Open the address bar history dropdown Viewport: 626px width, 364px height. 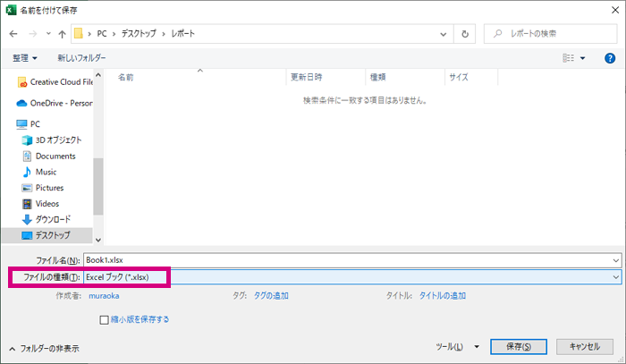444,34
